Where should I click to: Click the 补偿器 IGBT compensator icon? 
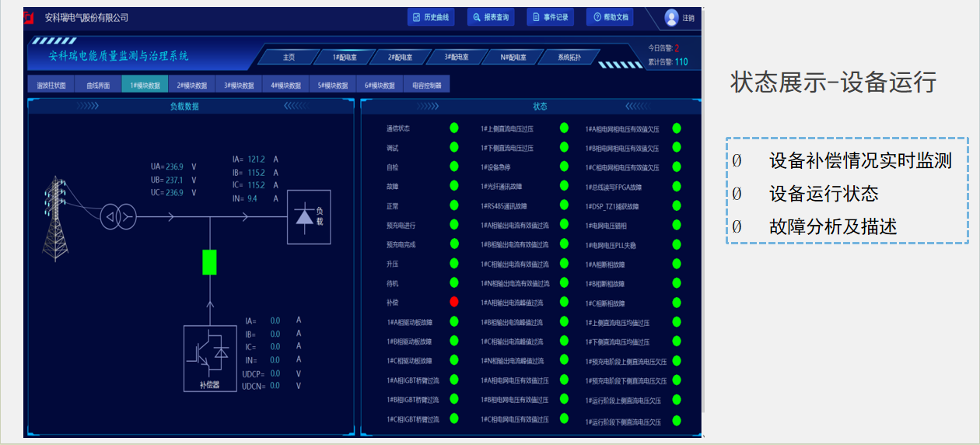[x=210, y=358]
